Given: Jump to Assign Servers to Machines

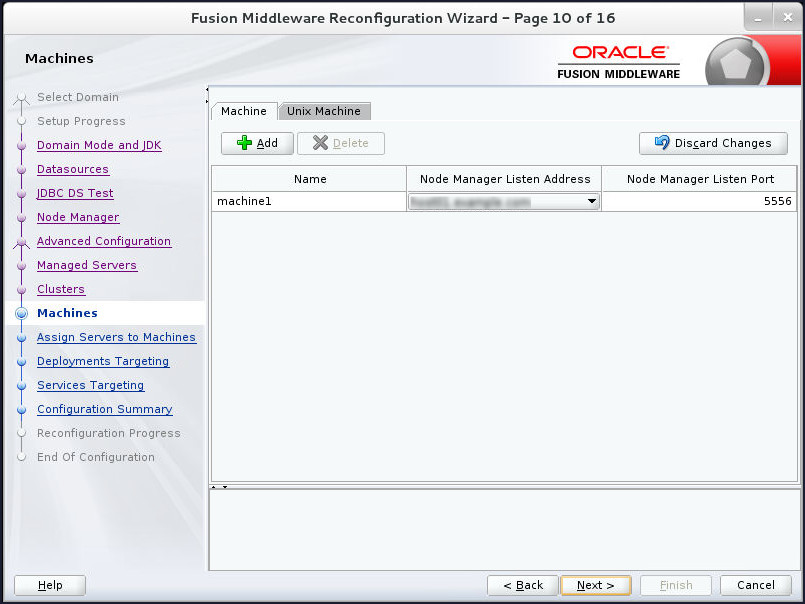Looking at the screenshot, I should [117, 337].
